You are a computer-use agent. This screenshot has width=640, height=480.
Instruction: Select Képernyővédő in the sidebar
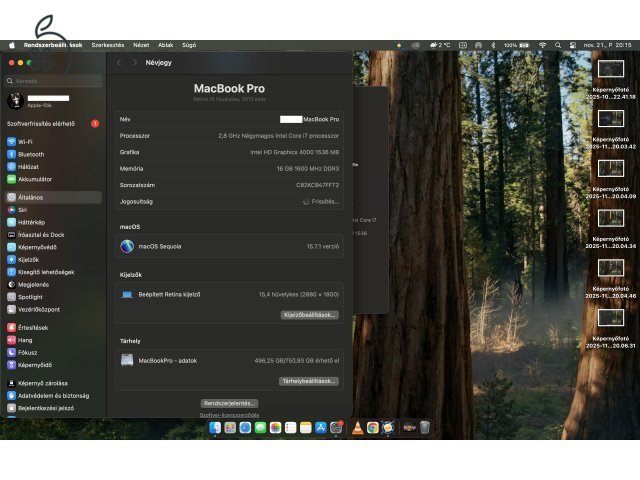(x=31, y=247)
